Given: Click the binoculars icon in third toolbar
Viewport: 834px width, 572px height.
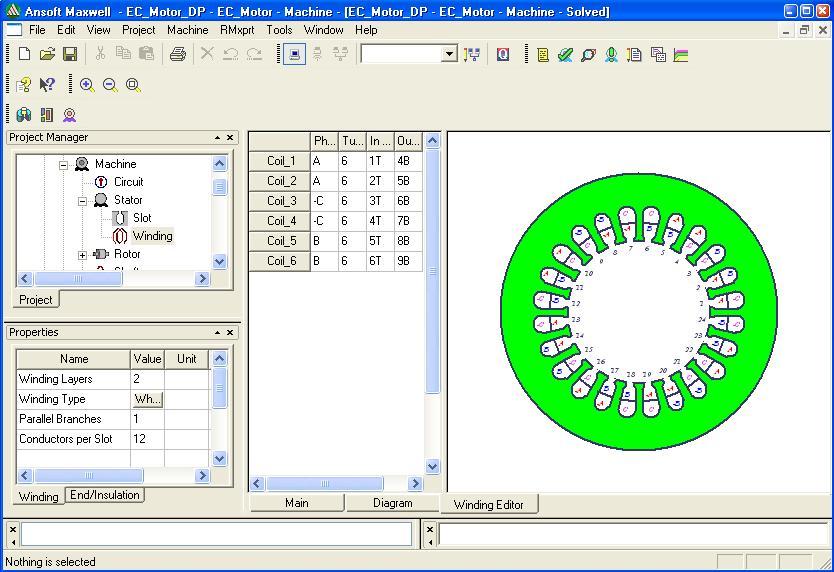Looking at the screenshot, I should (x=23, y=114).
